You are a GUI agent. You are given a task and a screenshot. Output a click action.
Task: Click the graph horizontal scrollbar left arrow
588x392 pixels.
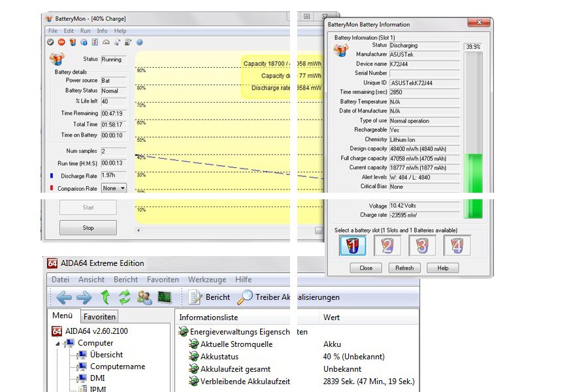[139, 231]
